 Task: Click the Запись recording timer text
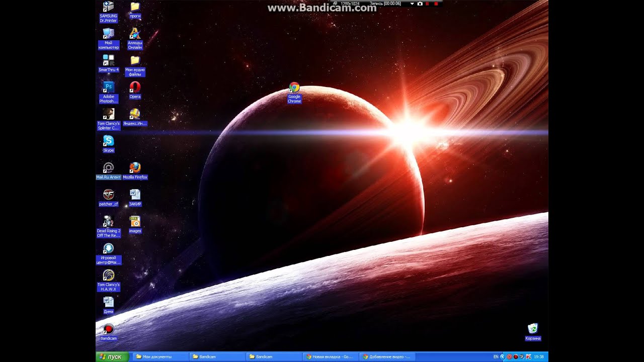[385, 4]
